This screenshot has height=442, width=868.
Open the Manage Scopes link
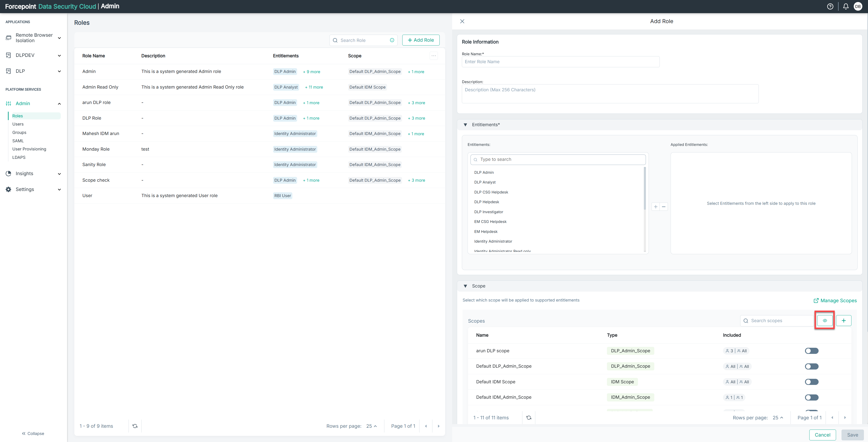(x=835, y=300)
